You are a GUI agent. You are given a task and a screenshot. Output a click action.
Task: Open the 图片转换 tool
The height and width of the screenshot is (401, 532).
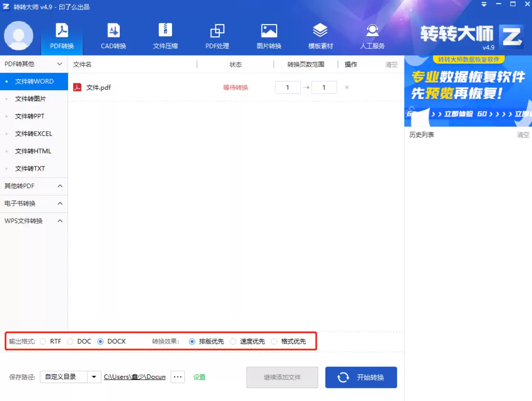pos(268,36)
